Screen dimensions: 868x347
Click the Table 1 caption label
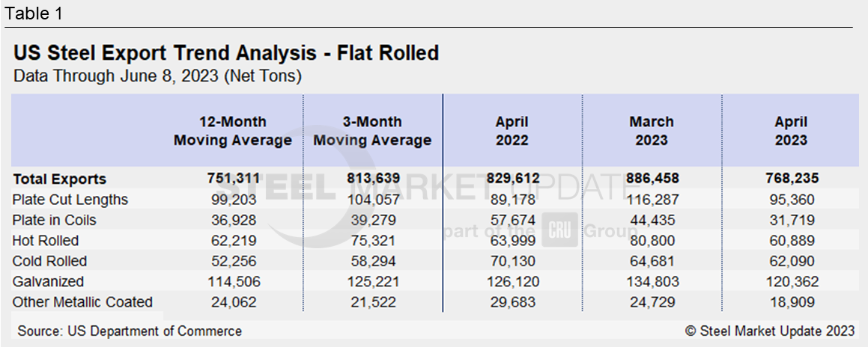coord(34,13)
